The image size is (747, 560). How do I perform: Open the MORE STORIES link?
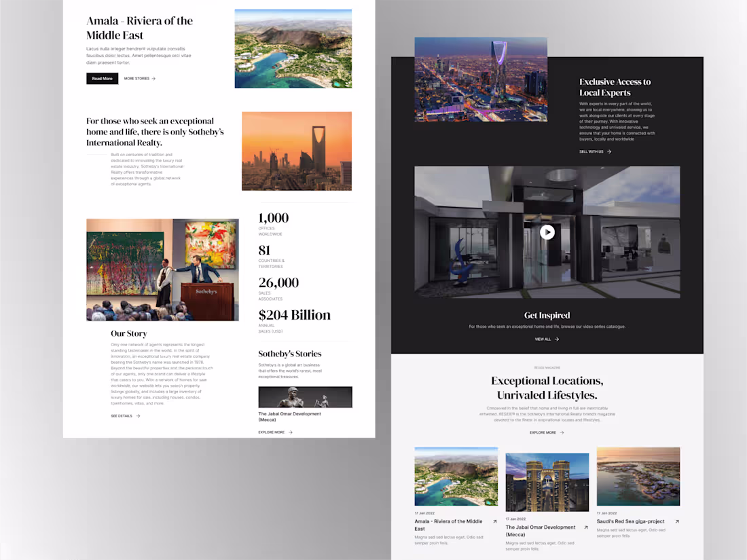(136, 79)
